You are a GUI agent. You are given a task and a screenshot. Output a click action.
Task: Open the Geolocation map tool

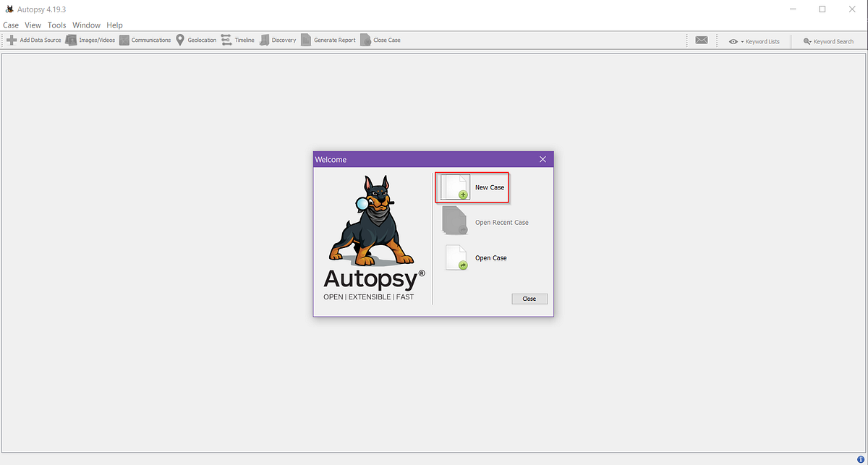coord(196,40)
